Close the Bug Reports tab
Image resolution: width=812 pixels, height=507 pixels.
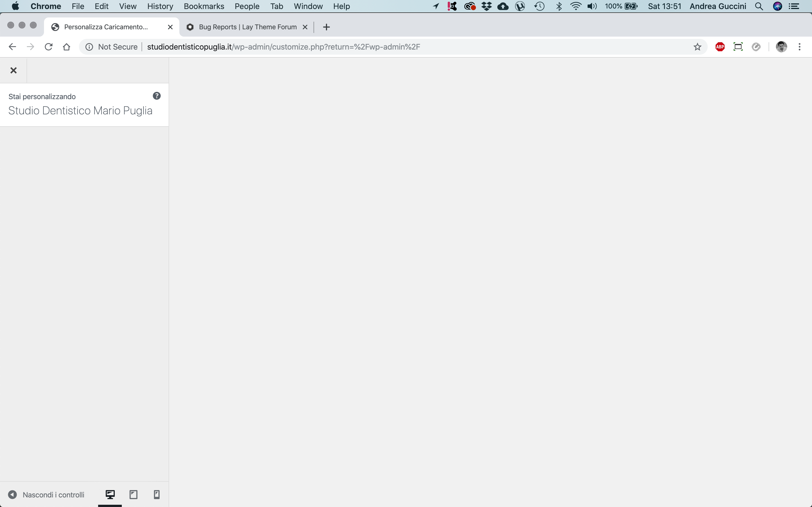tap(305, 27)
